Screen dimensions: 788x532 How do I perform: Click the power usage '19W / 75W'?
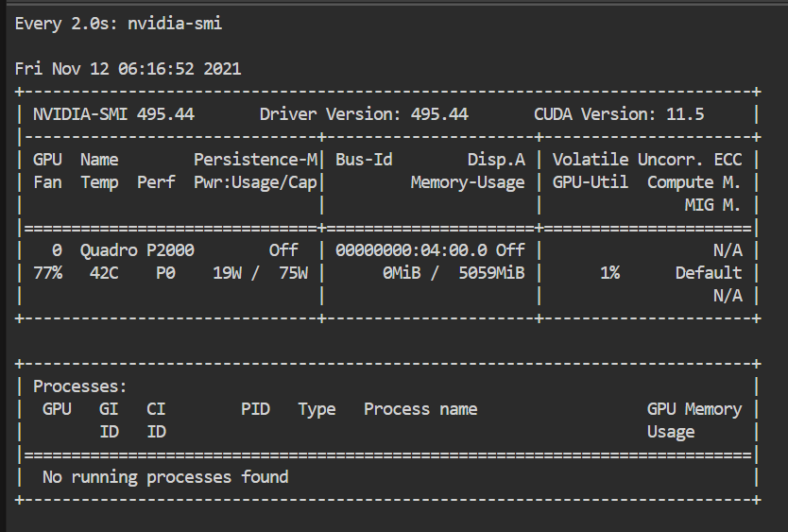[x=261, y=272]
